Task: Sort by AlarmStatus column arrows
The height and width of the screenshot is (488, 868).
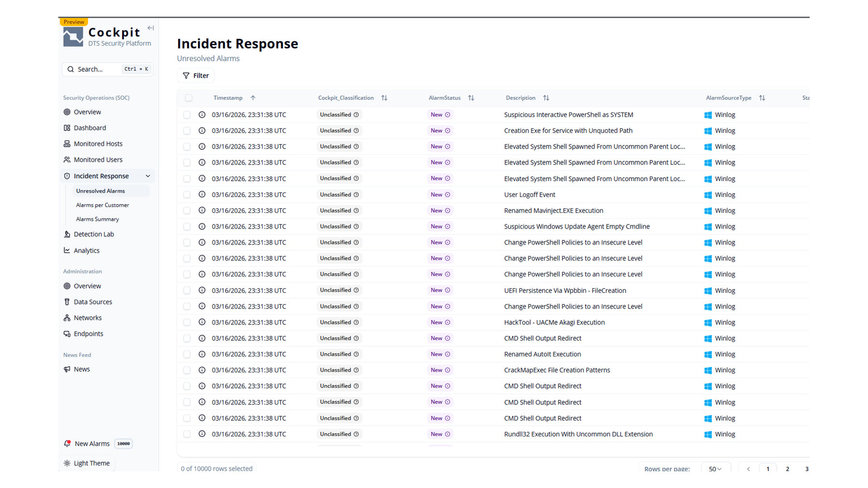Action: [471, 98]
